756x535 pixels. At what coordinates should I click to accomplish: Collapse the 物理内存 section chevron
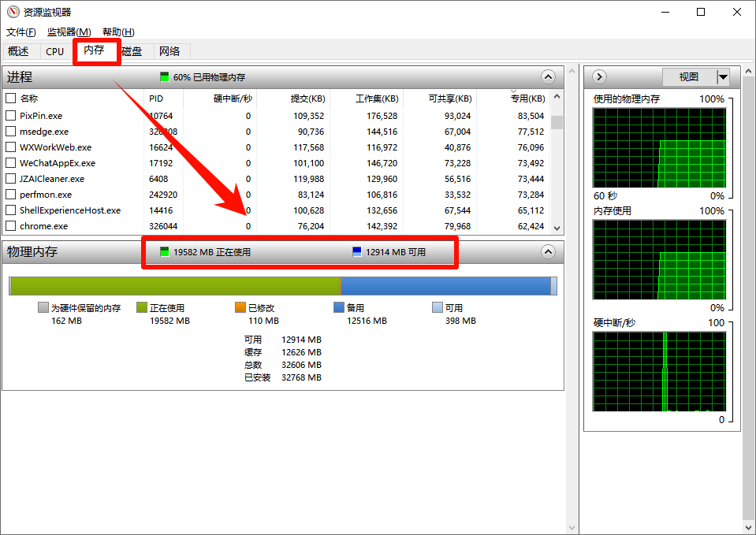549,251
